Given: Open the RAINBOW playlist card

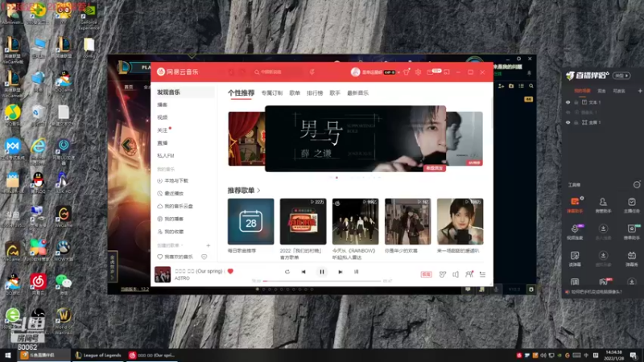Looking at the screenshot, I should 355,222.
